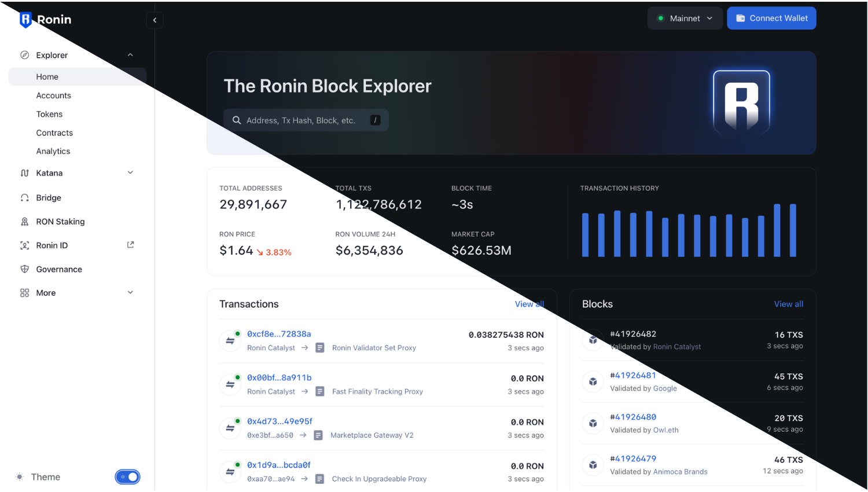Open Animoca Brands validator link
The image size is (868, 492).
click(680, 472)
